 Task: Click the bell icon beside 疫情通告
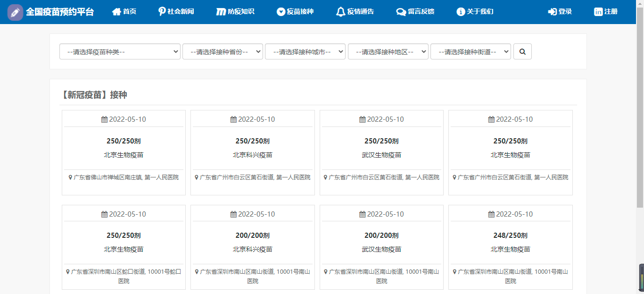(x=340, y=12)
